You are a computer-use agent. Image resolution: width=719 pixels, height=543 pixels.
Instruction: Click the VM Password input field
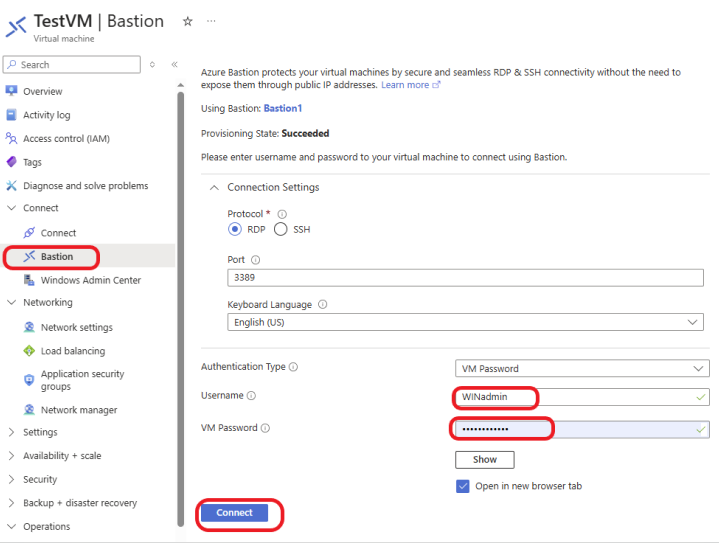point(582,429)
